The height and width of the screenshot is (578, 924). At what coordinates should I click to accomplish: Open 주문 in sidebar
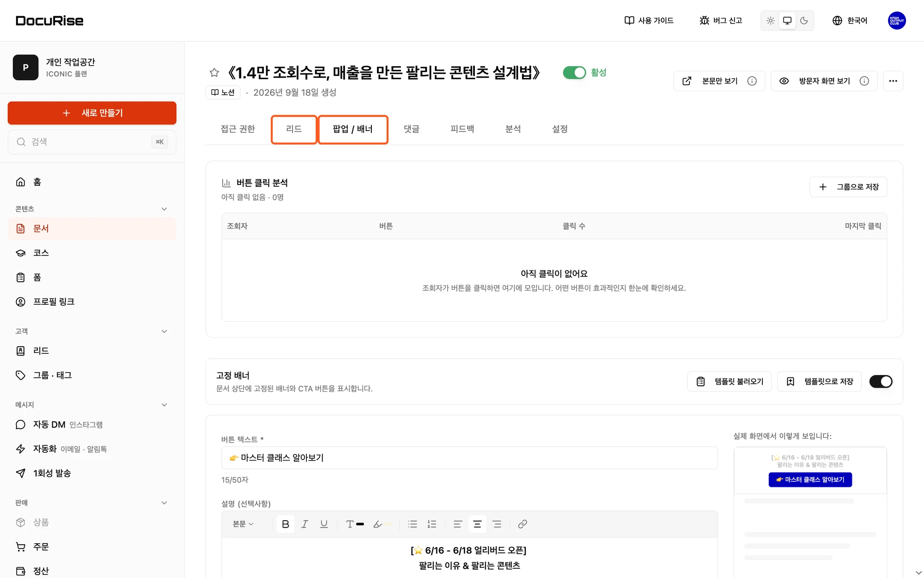click(92, 547)
